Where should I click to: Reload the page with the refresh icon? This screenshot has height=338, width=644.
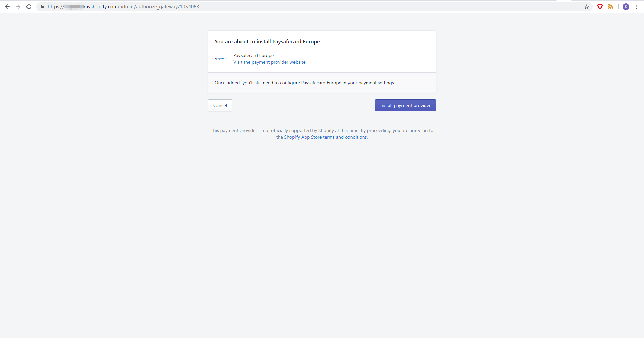click(x=29, y=7)
